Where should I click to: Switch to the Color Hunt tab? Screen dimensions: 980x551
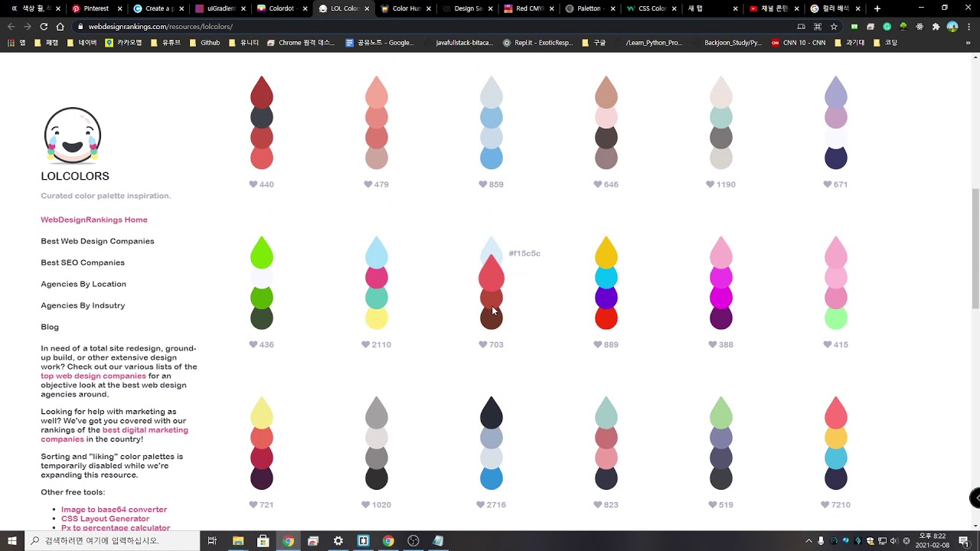pyautogui.click(x=406, y=8)
